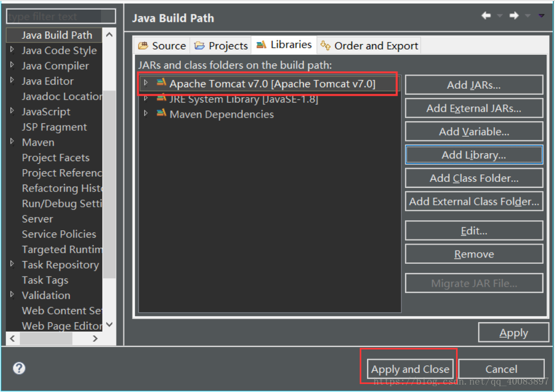Click the Maven Dependencies library icon
Image resolution: width=555 pixels, height=392 pixels.
point(161,113)
